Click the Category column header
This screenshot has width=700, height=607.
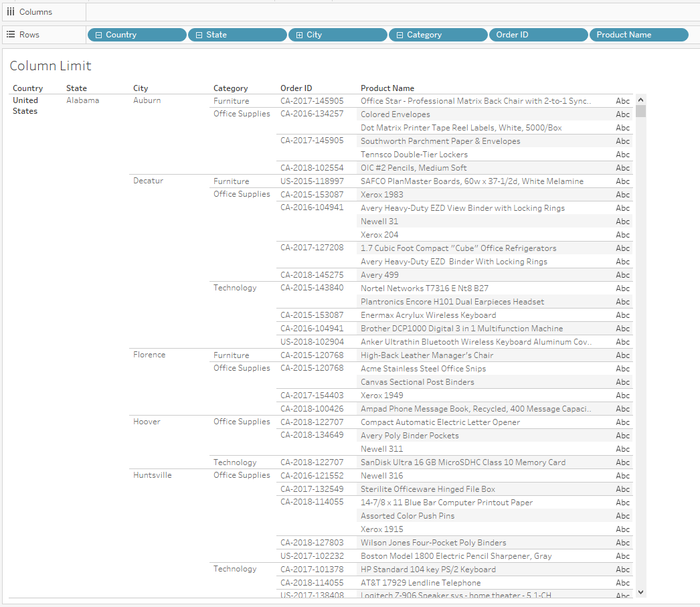point(230,88)
